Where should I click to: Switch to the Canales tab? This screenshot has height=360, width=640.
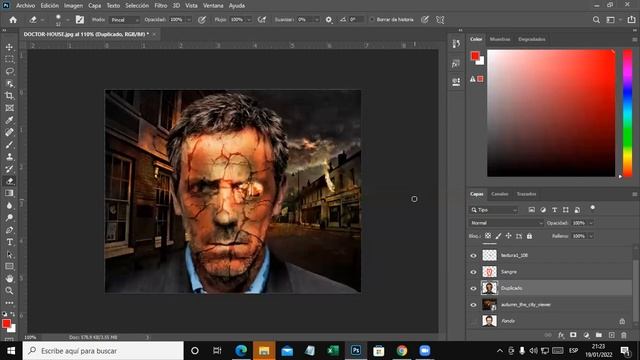pos(500,194)
